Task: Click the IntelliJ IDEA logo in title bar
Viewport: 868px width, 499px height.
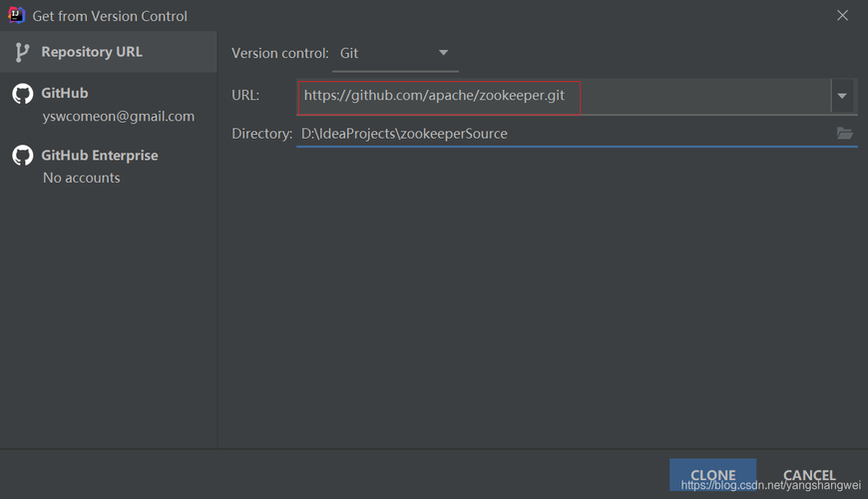Action: click(16, 15)
